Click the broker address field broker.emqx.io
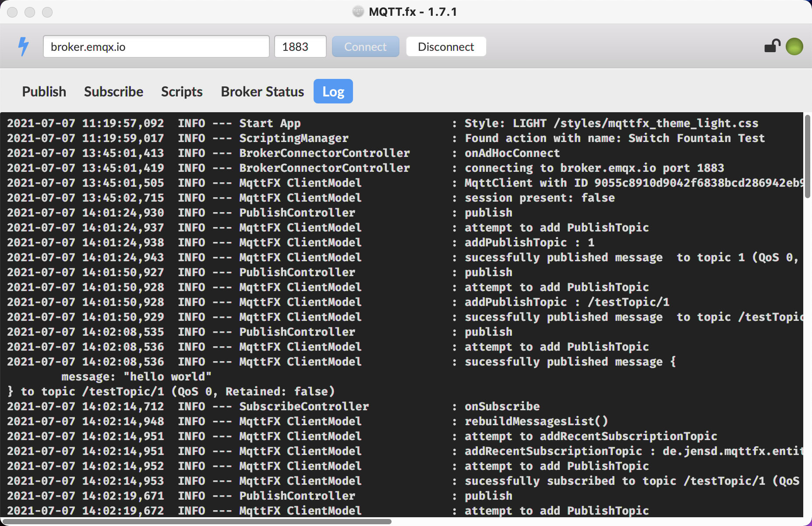812x526 pixels. coord(156,46)
